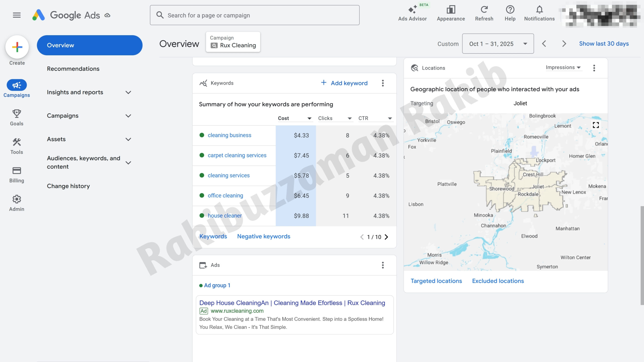Toggle status dot for Ad group 1
This screenshot has width=644, height=362.
tap(201, 286)
